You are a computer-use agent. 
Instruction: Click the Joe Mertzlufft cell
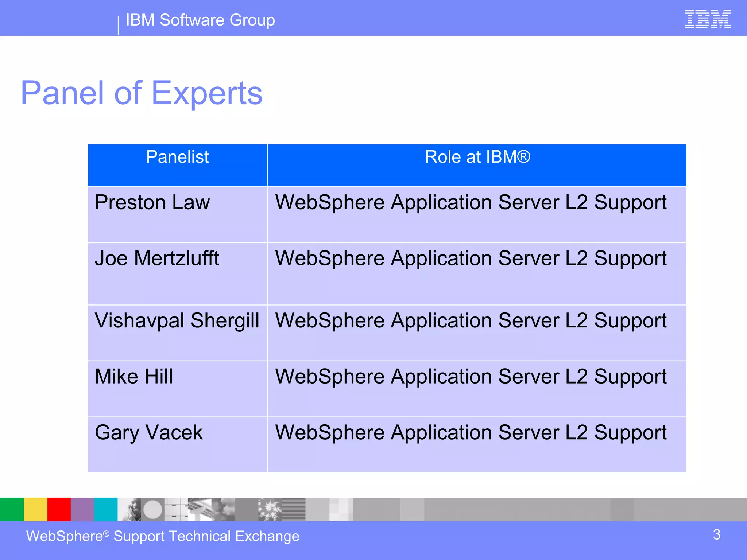pyautogui.click(x=178, y=274)
